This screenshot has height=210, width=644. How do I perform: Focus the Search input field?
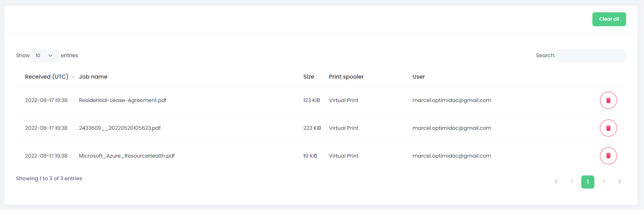click(592, 56)
